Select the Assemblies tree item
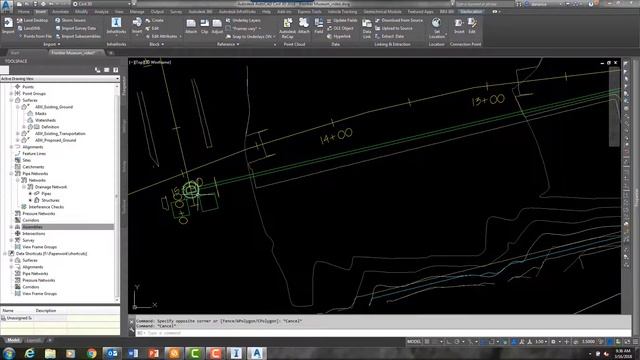 click(32, 227)
